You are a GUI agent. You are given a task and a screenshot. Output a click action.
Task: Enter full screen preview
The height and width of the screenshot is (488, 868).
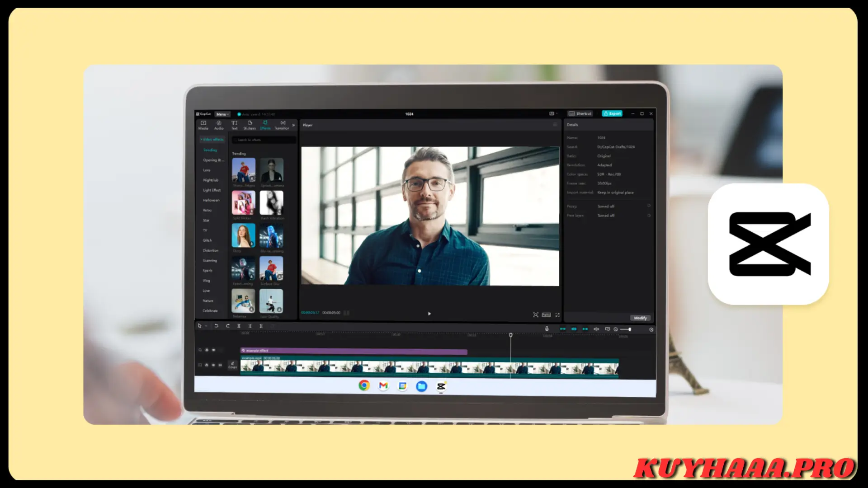point(557,315)
